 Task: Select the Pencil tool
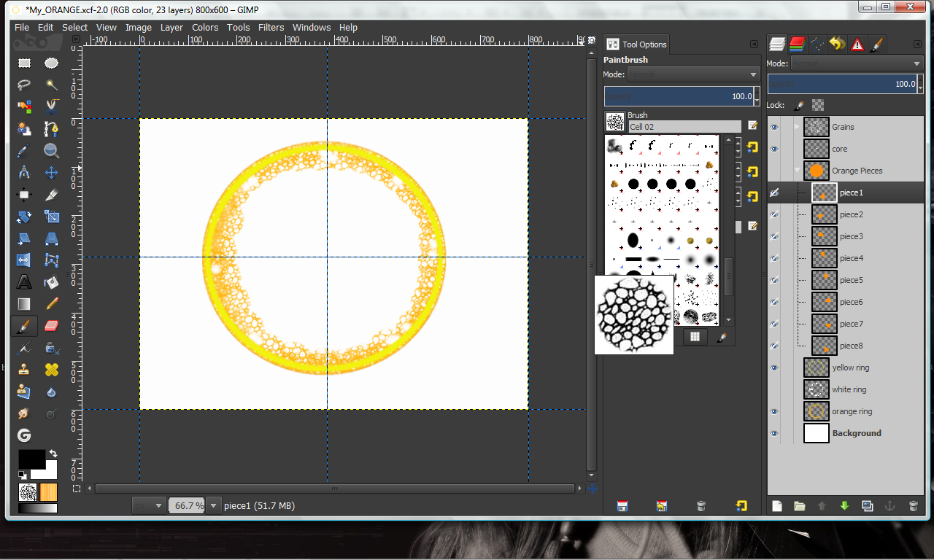point(51,304)
